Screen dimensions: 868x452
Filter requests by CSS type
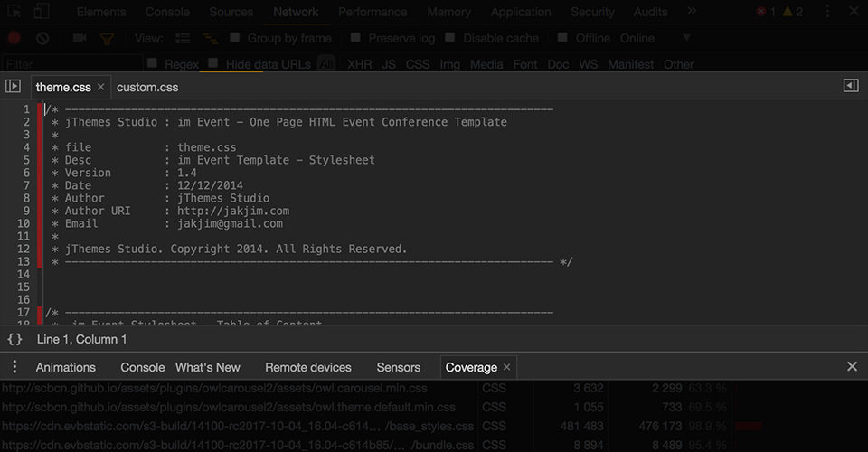point(418,64)
